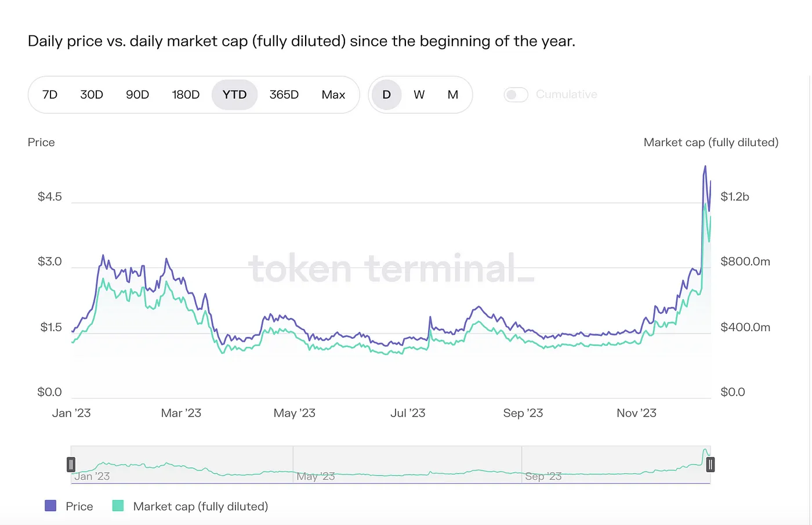Toggle Market cap (fully diluted) legend label
812x525 pixels.
point(201,506)
